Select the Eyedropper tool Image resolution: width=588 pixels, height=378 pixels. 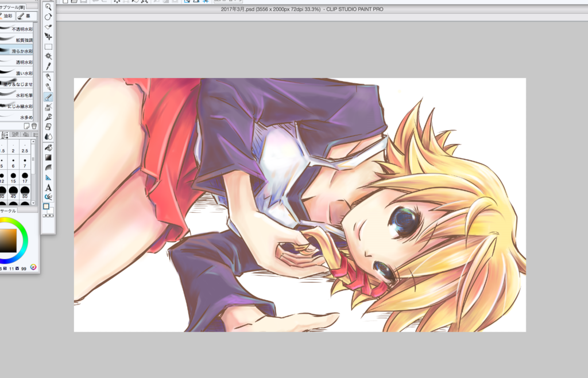pyautogui.click(x=48, y=67)
